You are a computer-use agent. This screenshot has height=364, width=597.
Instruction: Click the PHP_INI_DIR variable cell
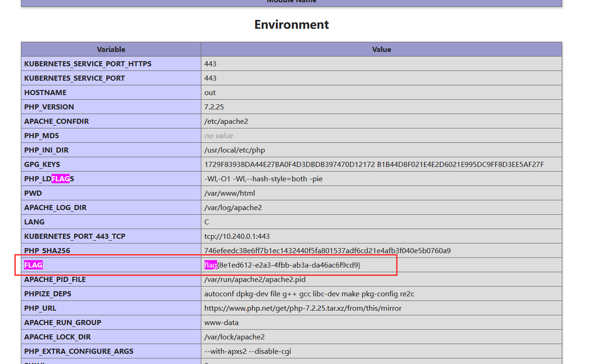pos(111,150)
